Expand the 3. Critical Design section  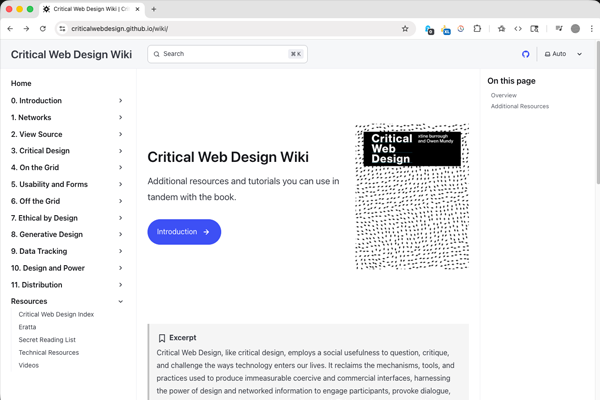(120, 151)
